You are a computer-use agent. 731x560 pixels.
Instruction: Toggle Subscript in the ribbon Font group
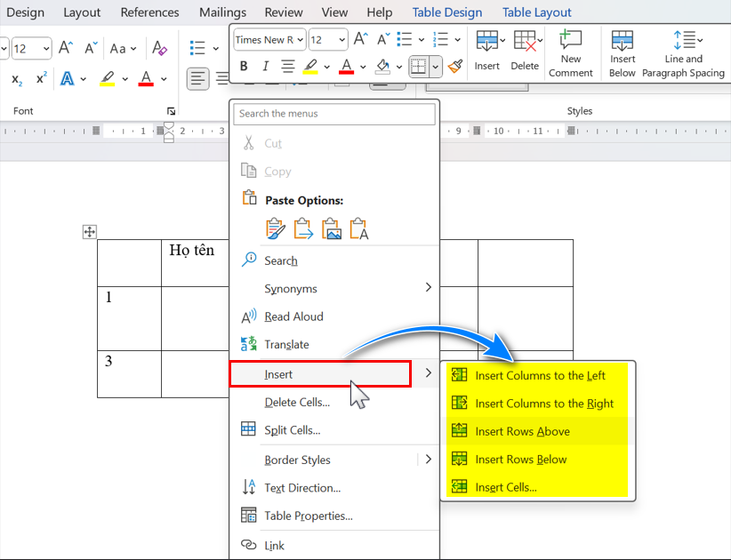click(17, 79)
